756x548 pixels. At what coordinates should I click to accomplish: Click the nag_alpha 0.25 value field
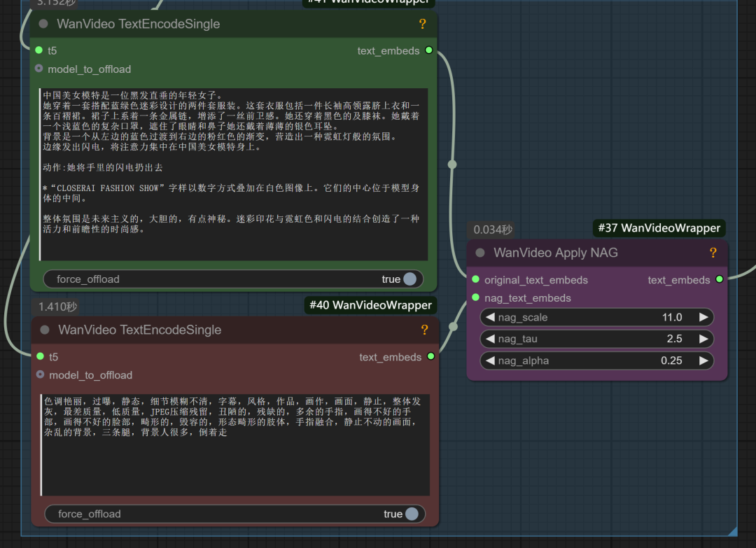pos(597,360)
